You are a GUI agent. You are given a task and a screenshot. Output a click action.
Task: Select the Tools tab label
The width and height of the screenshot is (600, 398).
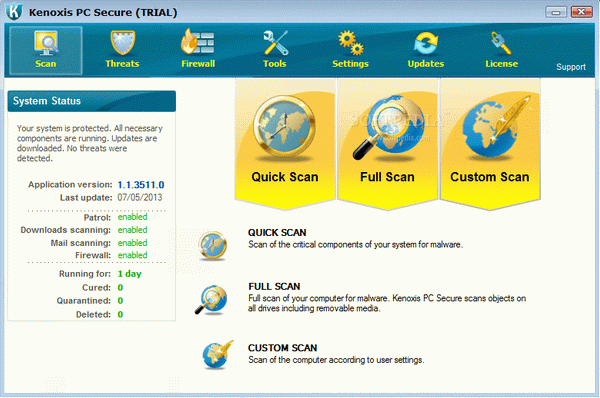pos(274,64)
